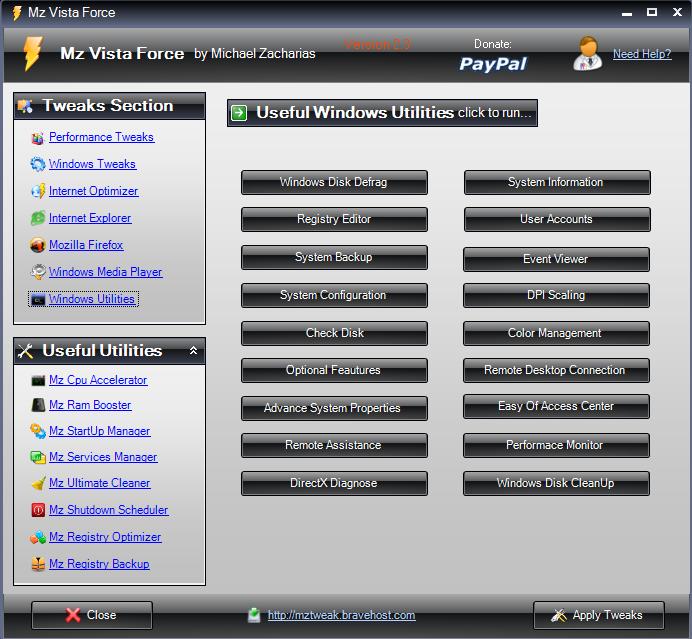Open Internet Optimizer section
692x639 pixels.
[x=93, y=191]
